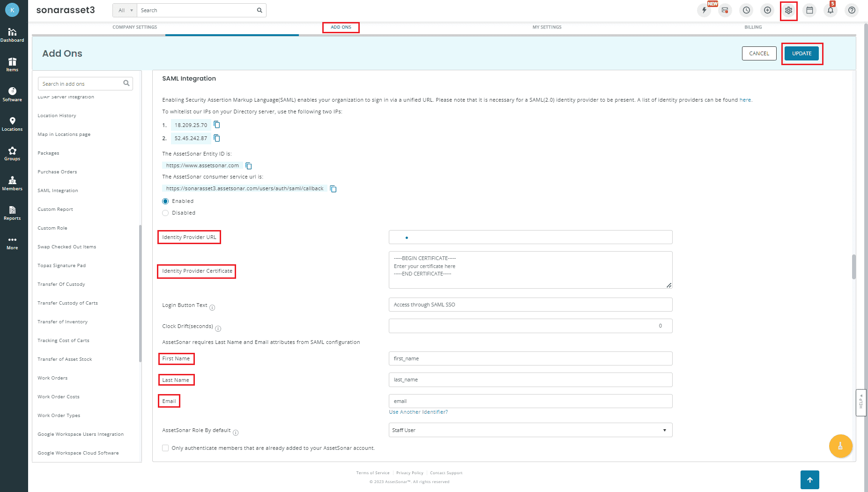The width and height of the screenshot is (868, 492).
Task: Open Privacy Policy link
Action: 410,473
